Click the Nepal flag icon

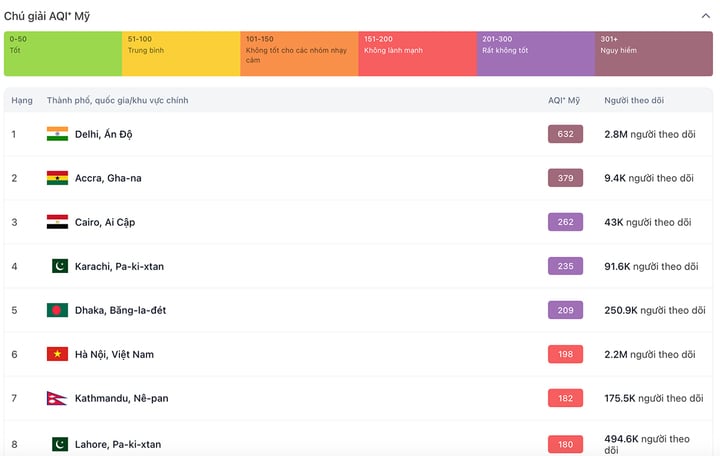click(56, 398)
